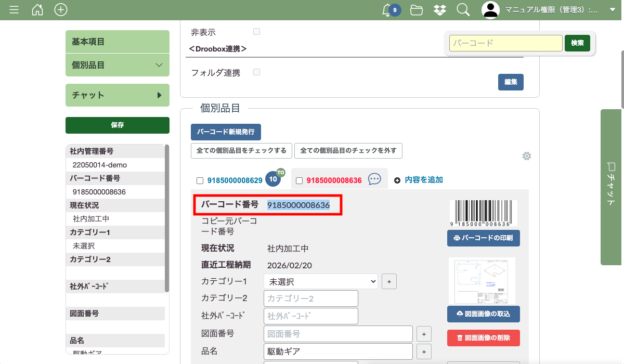Toggle the フォルダ連携 checkbox

[x=256, y=72]
